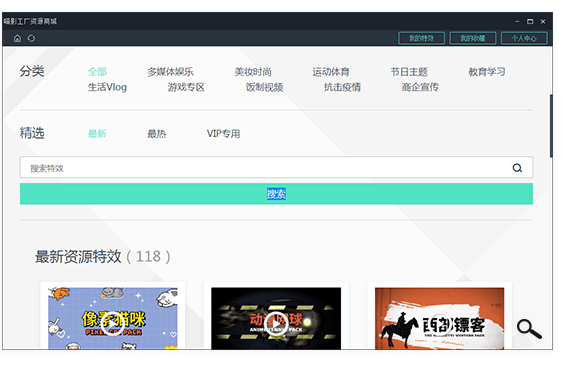Play the 动漫地球 animation pack preview
The image size is (563, 366).
click(276, 324)
